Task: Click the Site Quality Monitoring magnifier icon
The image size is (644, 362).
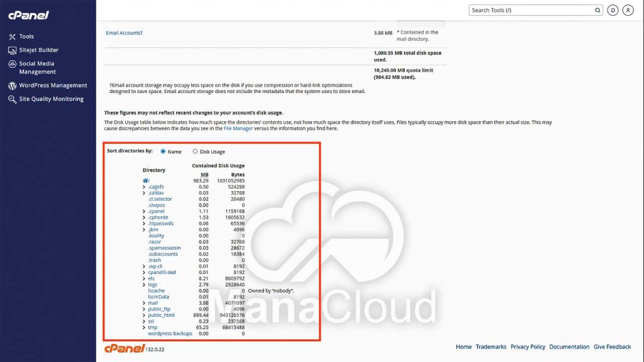Action: (x=12, y=99)
